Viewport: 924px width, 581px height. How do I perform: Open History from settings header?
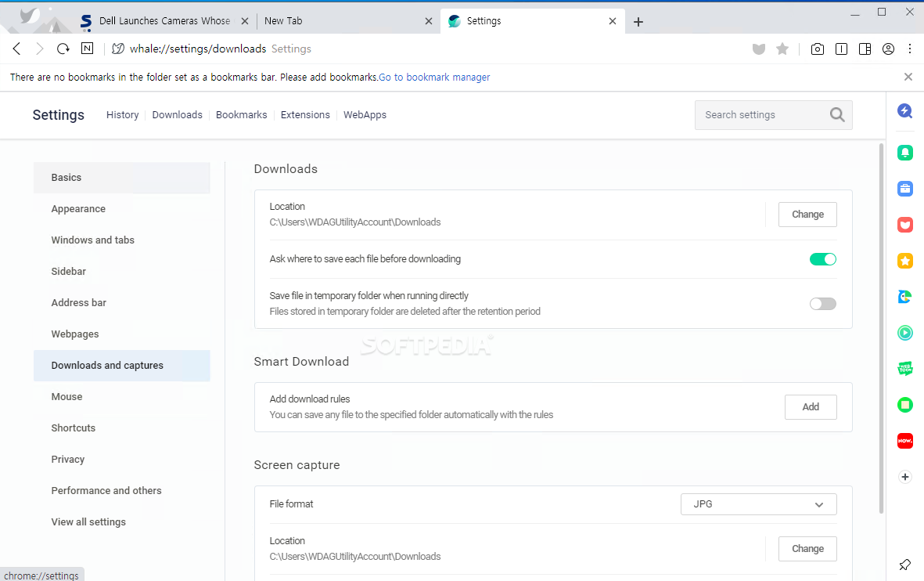[123, 115]
